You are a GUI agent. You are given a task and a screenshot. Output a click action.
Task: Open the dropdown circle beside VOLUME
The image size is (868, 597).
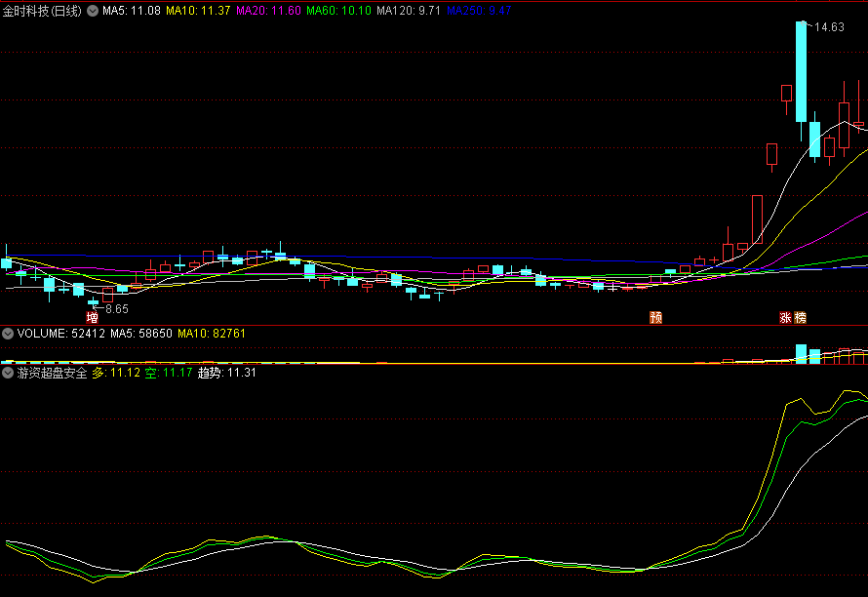click(8, 334)
